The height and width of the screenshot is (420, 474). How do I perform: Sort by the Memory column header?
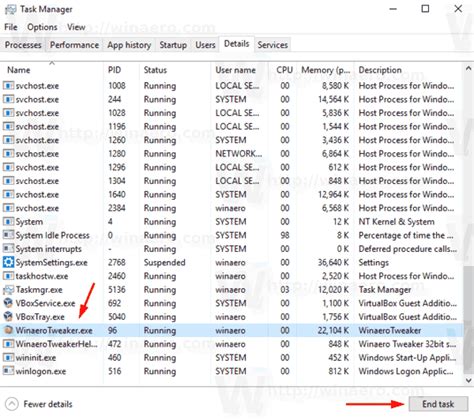pyautogui.click(x=326, y=70)
